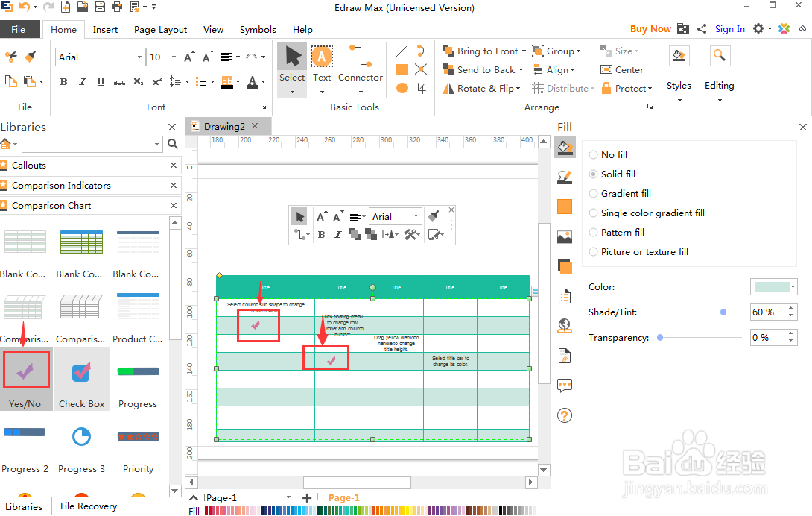This screenshot has height=516, width=812.
Task: Open the Protect dropdown
Action: 627,88
